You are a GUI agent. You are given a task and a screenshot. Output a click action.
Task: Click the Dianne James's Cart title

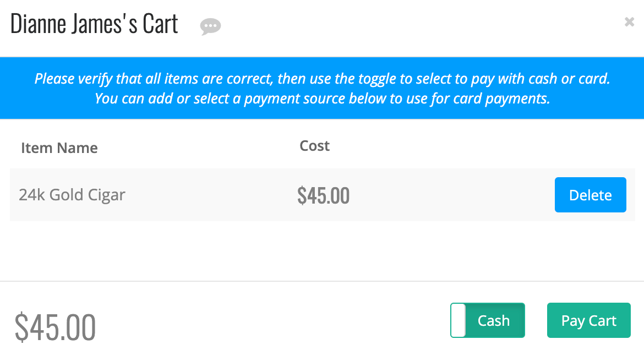(94, 24)
